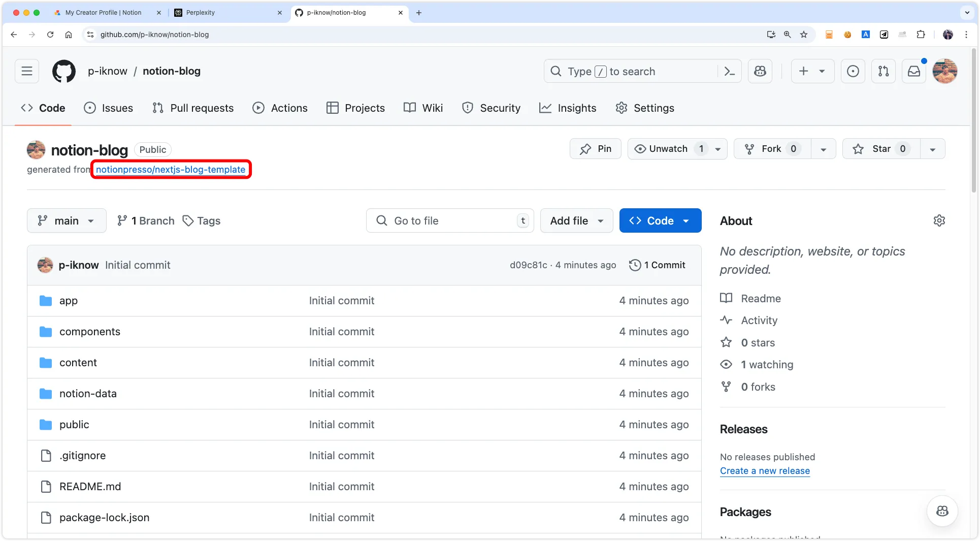The image size is (980, 541).
Task: Click the Go to file search field
Action: click(449, 220)
